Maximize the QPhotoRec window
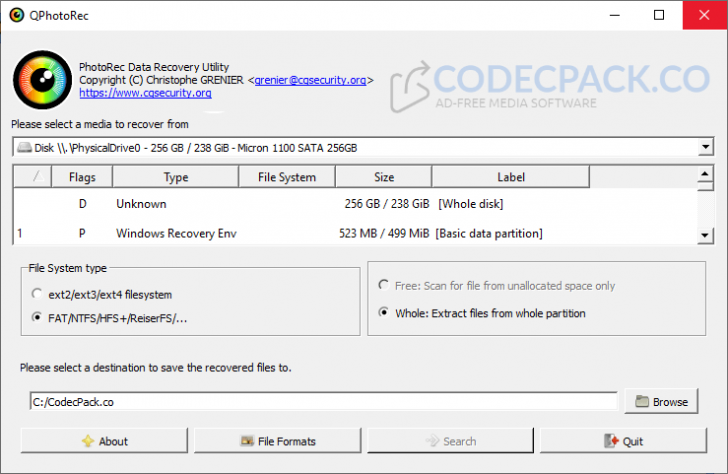This screenshot has height=474, width=728. point(659,15)
